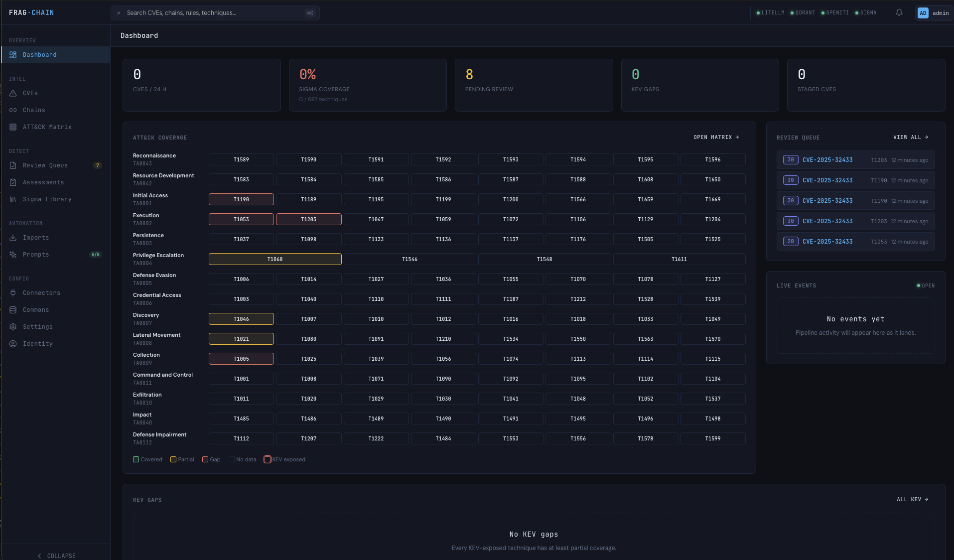Click ALL KEV link

pyautogui.click(x=913, y=499)
